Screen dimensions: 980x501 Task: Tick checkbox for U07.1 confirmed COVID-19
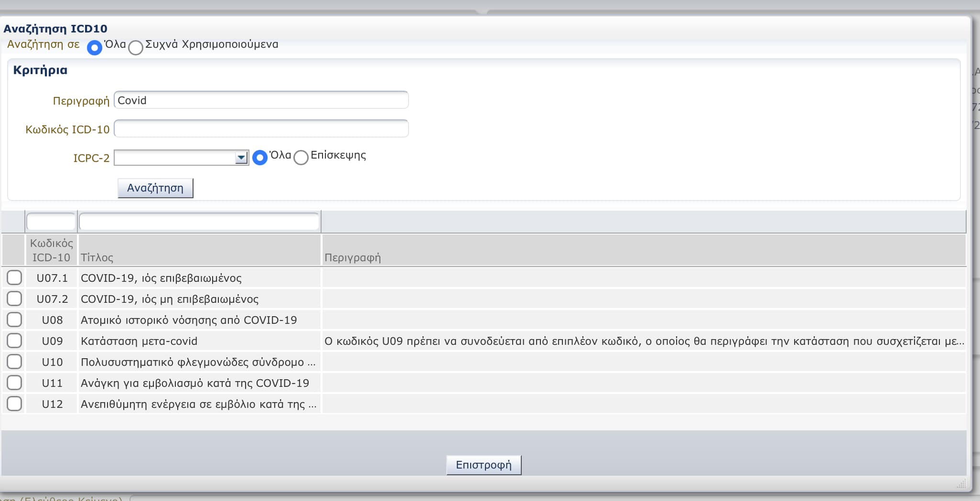coord(14,278)
